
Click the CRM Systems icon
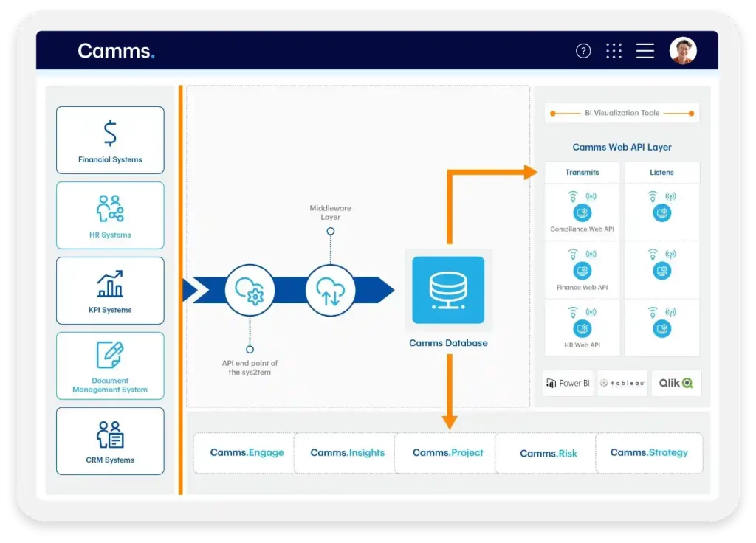[x=109, y=435]
